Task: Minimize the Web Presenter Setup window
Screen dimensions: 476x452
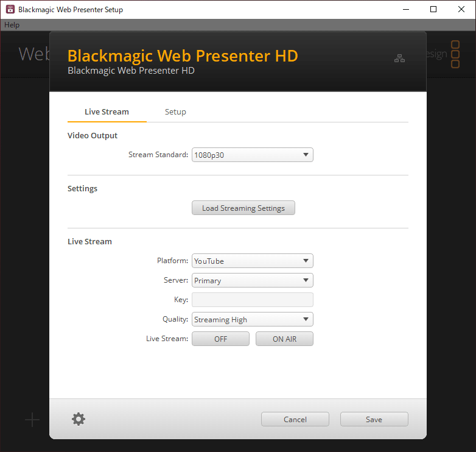Action: 406,9
